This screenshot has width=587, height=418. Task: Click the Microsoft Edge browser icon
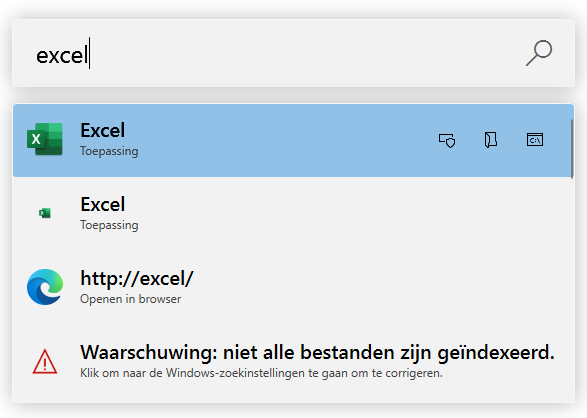coord(45,287)
